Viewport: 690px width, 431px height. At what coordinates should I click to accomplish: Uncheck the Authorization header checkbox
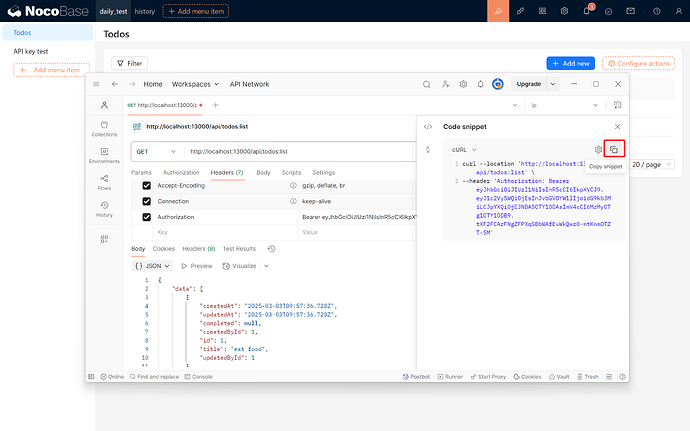tap(147, 217)
